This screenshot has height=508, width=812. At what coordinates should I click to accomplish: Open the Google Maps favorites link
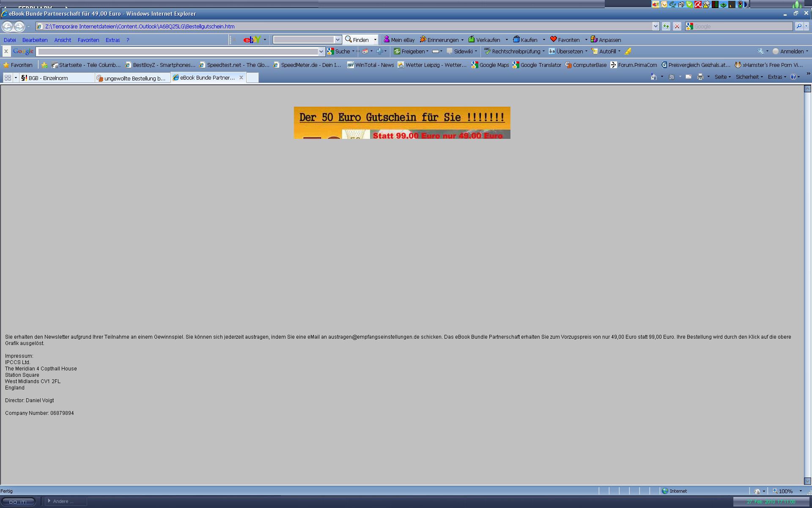[x=490, y=65]
